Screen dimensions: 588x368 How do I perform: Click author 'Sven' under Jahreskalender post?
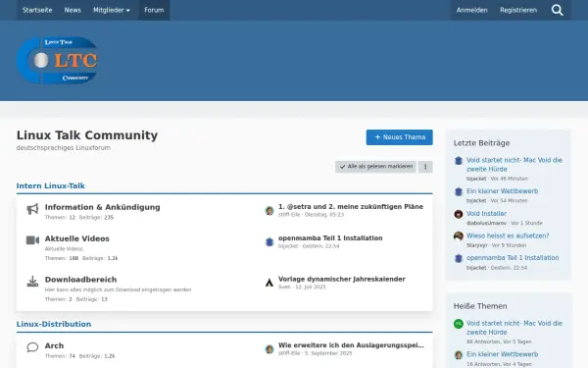coord(284,287)
